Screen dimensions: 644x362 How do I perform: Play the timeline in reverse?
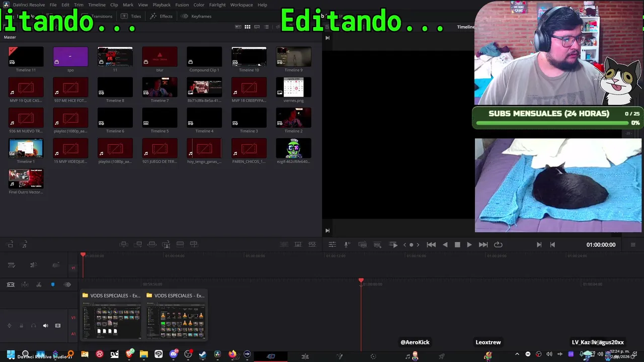coord(445,245)
